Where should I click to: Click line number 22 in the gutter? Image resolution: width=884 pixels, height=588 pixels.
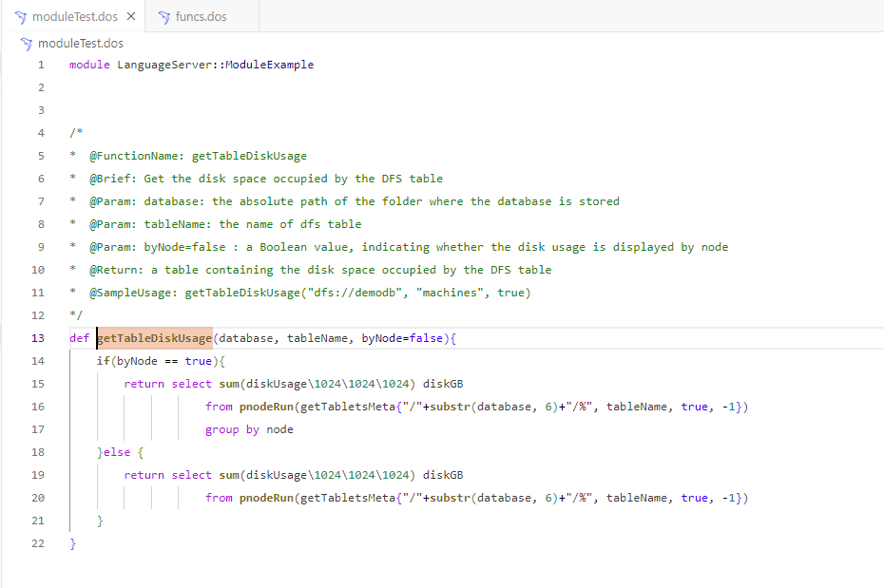click(x=38, y=543)
